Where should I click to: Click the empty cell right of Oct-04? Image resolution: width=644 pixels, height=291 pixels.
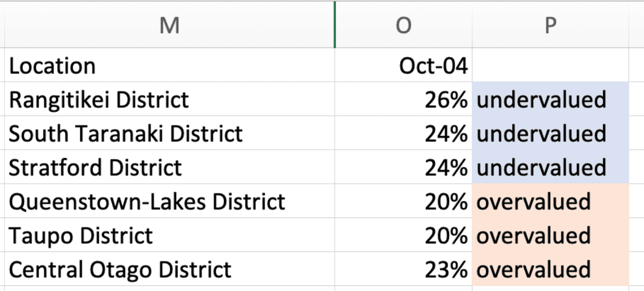[550, 66]
